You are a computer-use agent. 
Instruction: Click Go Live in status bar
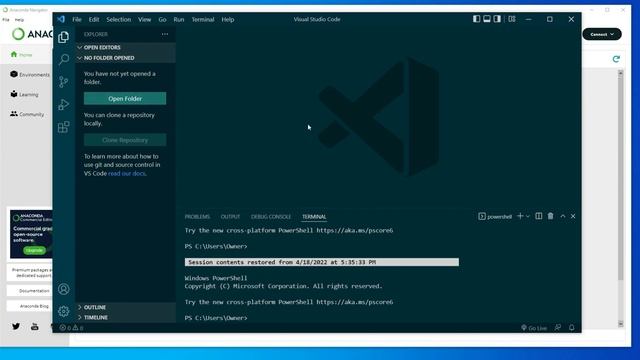[x=534, y=328]
